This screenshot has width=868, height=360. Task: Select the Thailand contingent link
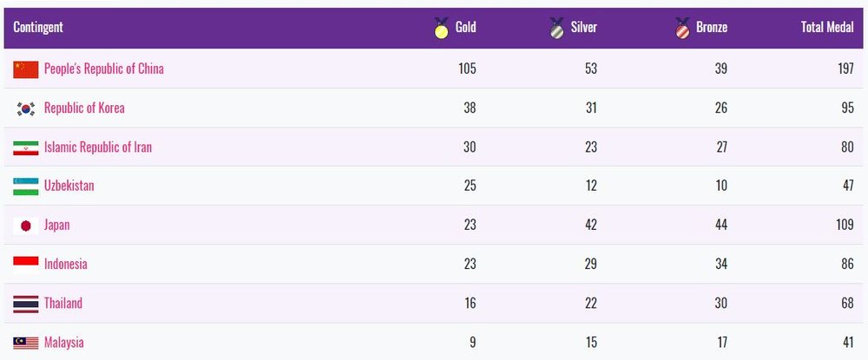[x=63, y=303]
